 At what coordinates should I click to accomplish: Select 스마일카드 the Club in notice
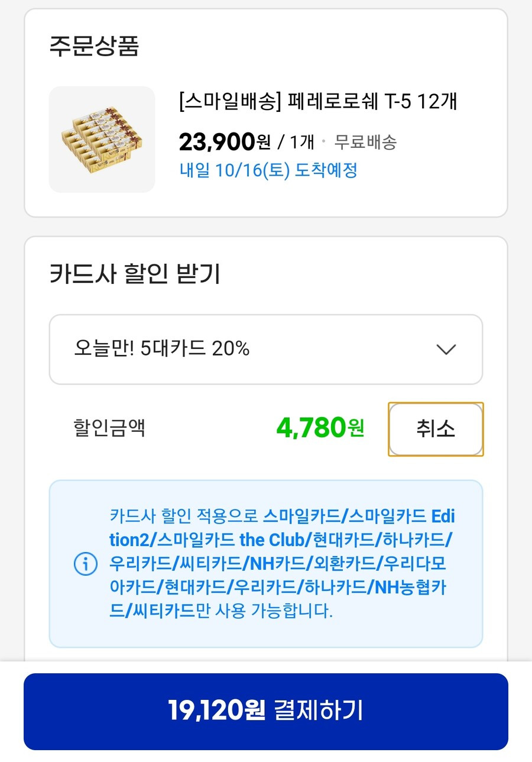231,540
